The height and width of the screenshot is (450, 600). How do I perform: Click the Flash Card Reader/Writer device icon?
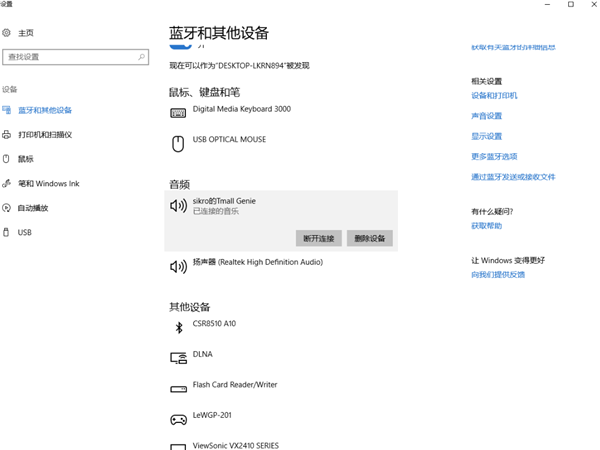point(178,387)
